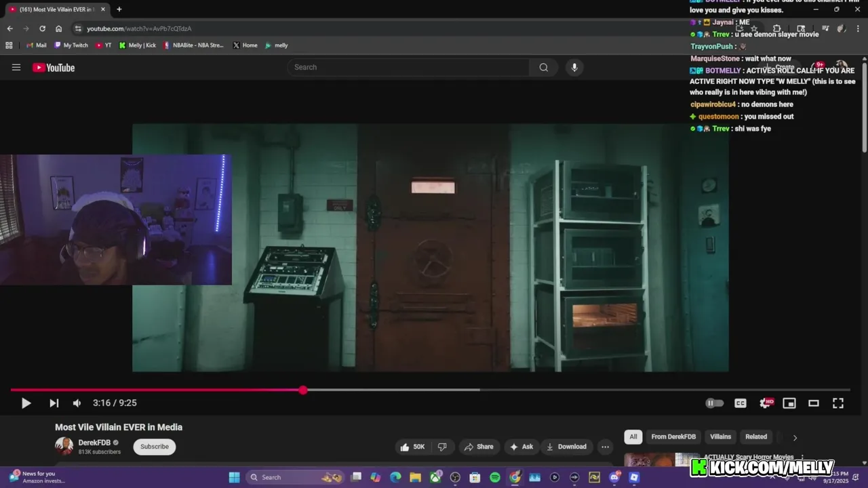Click the video frame
This screenshot has height=488, width=868.
[431, 247]
